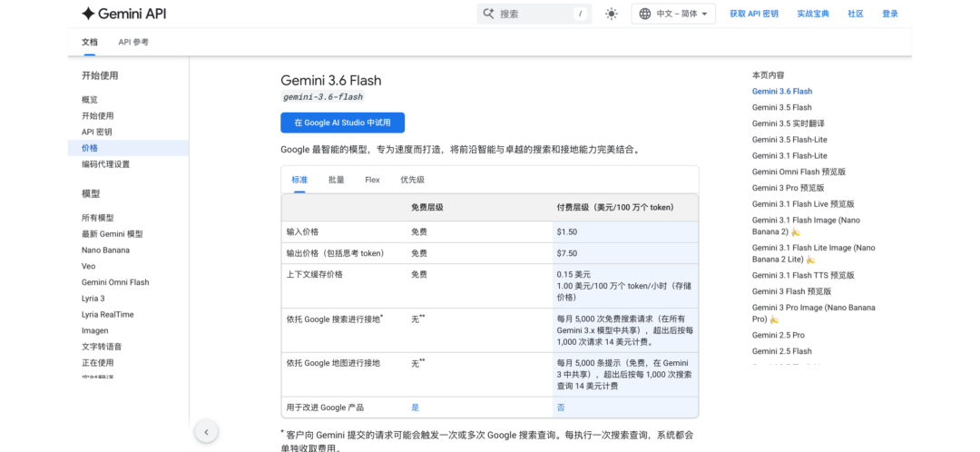Select the 批量 pricing tab
Screen dimensions: 980x452
point(337,180)
